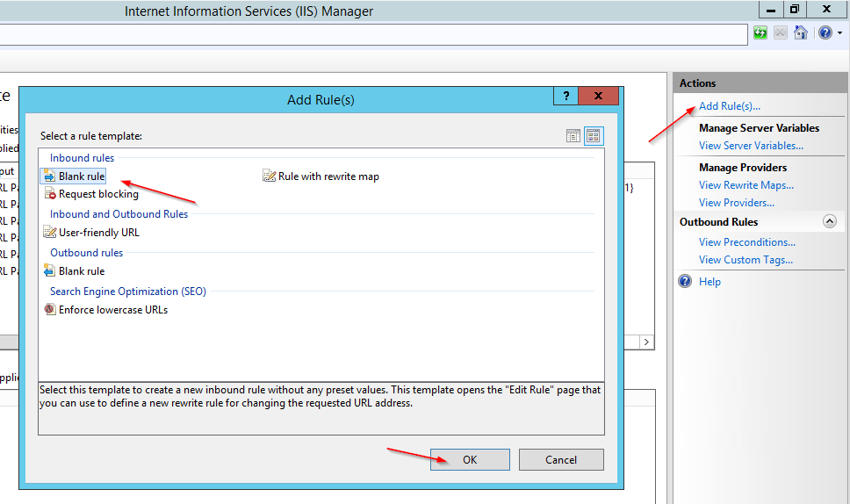Click the Search Engine Optimization (SEO) header

128,292
